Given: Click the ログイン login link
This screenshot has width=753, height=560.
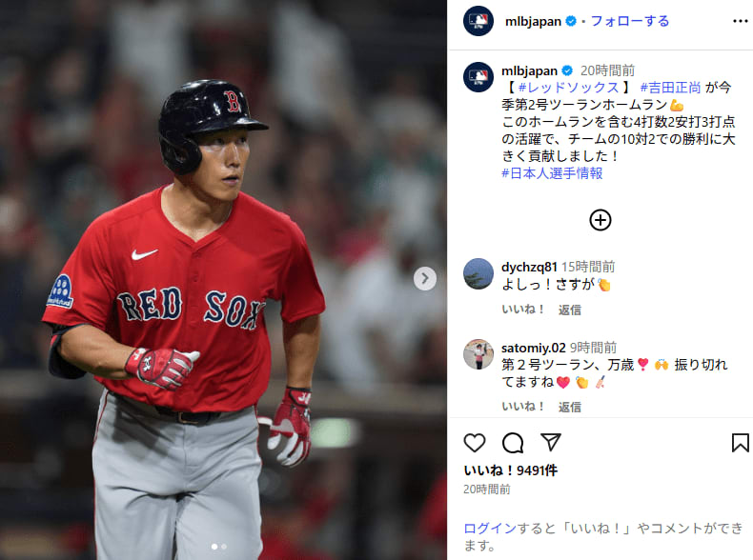Looking at the screenshot, I should (x=490, y=529).
